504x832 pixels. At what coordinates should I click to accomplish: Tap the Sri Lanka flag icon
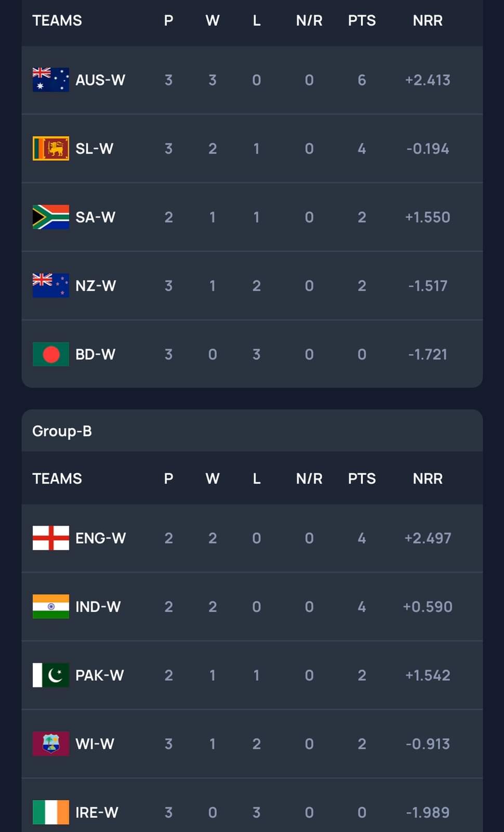[50, 149]
